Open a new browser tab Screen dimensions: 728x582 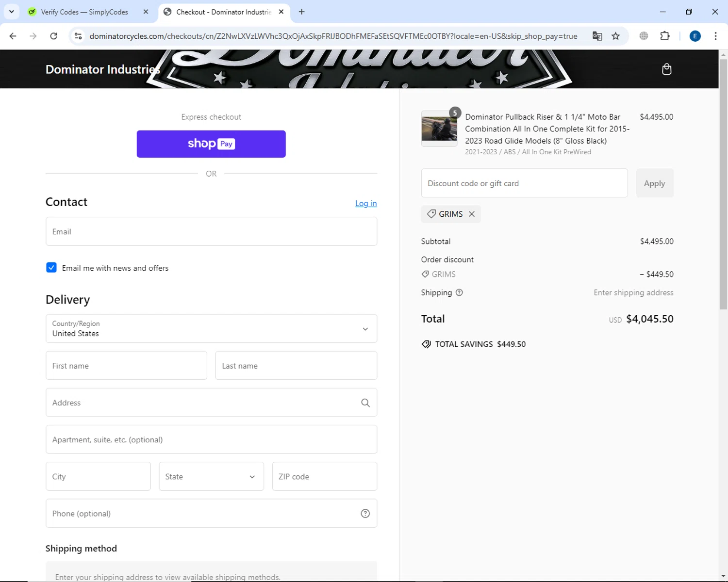302,12
